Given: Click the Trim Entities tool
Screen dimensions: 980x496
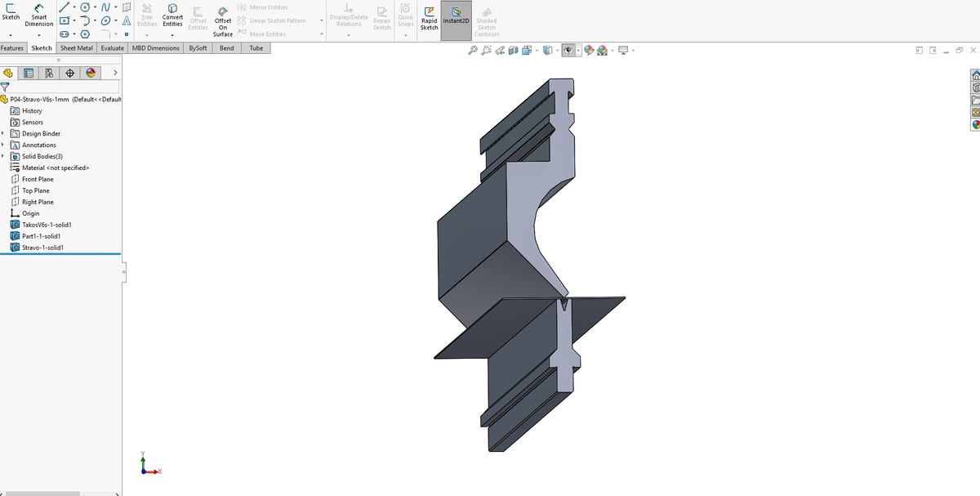Looking at the screenshot, I should pos(147,14).
